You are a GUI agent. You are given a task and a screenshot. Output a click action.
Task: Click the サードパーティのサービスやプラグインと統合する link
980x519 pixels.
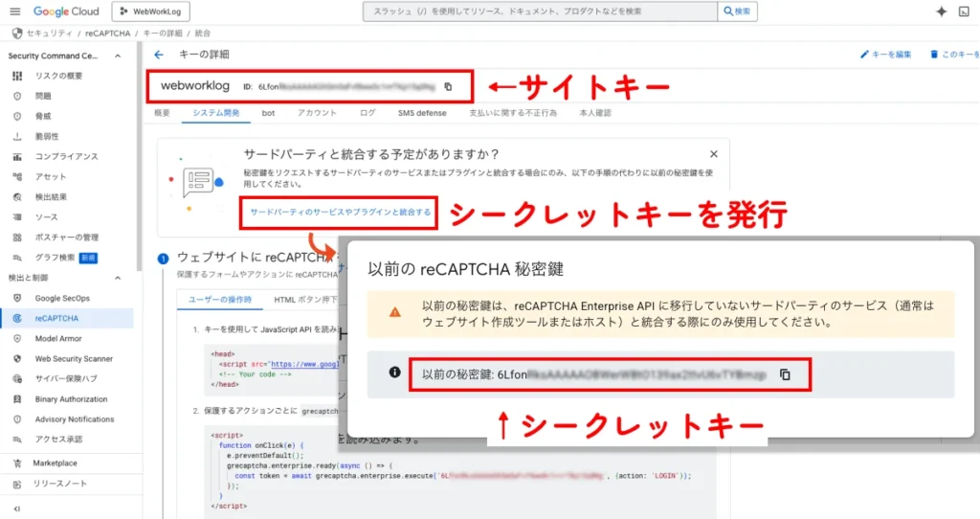[x=340, y=211]
